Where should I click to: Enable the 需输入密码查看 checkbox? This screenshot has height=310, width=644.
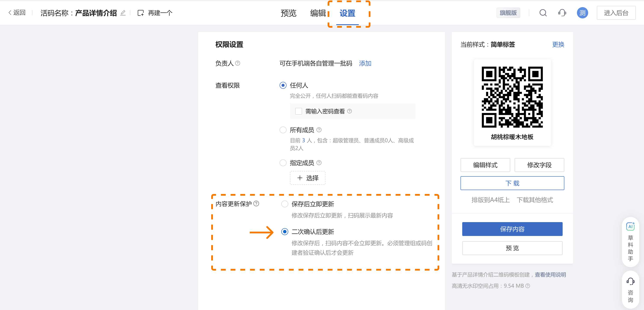[298, 111]
